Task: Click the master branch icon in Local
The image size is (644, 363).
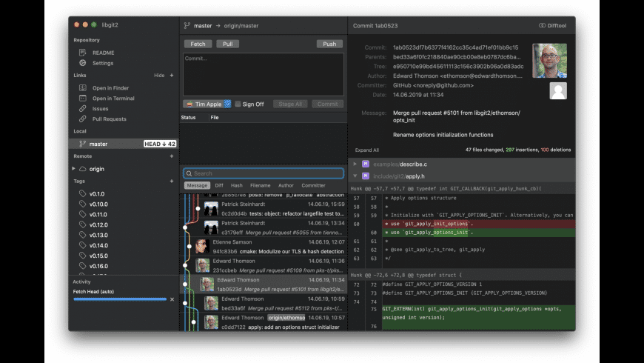Action: point(83,144)
